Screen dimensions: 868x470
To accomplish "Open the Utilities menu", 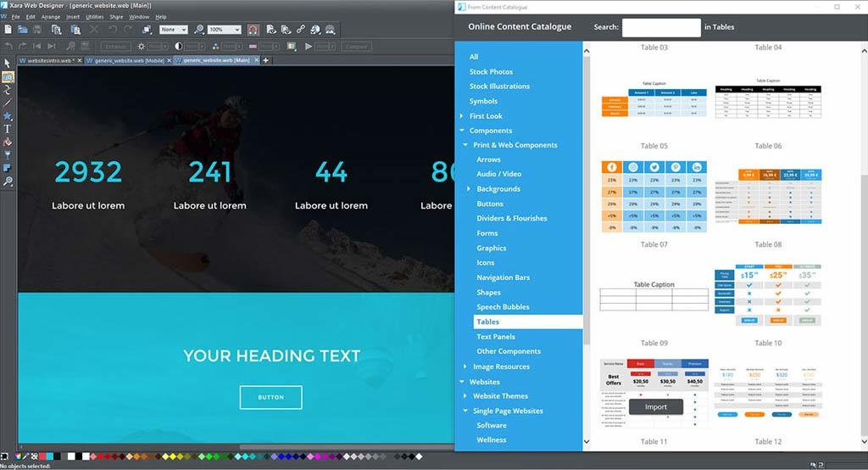I will click(94, 17).
